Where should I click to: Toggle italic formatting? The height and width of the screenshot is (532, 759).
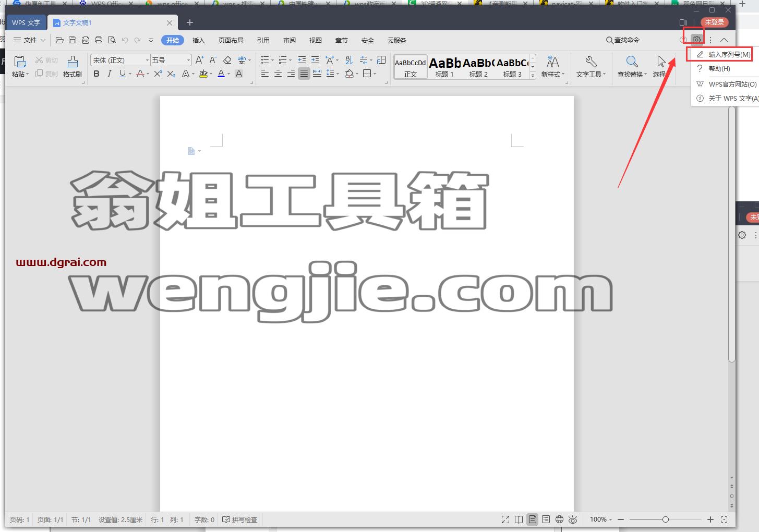tap(109, 74)
